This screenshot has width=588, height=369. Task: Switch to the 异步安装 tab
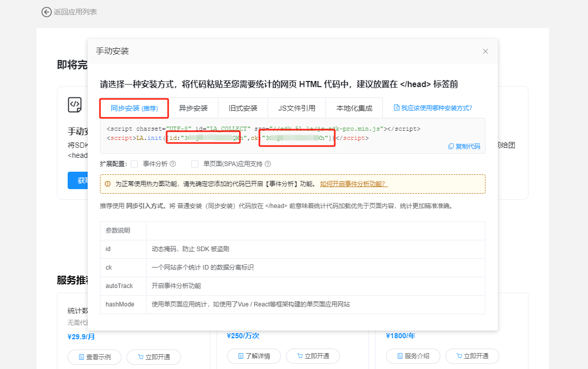(193, 108)
